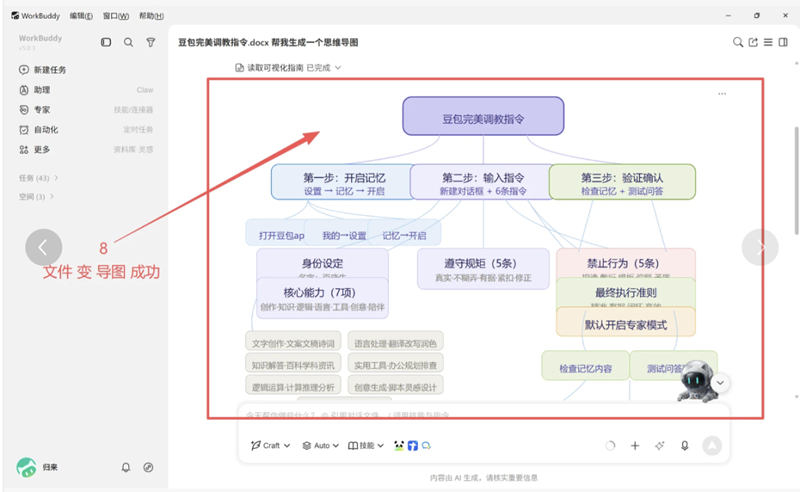Open the 自动化 automation section

tap(39, 130)
